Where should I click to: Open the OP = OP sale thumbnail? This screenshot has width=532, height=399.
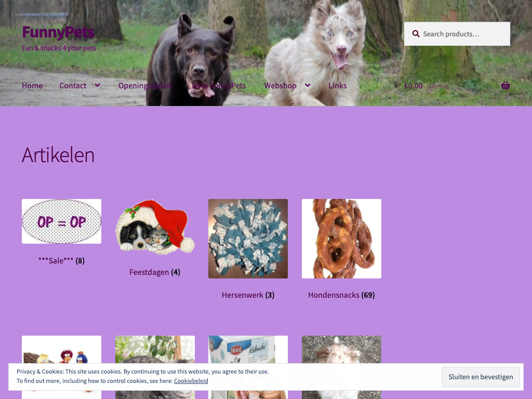[x=61, y=221]
